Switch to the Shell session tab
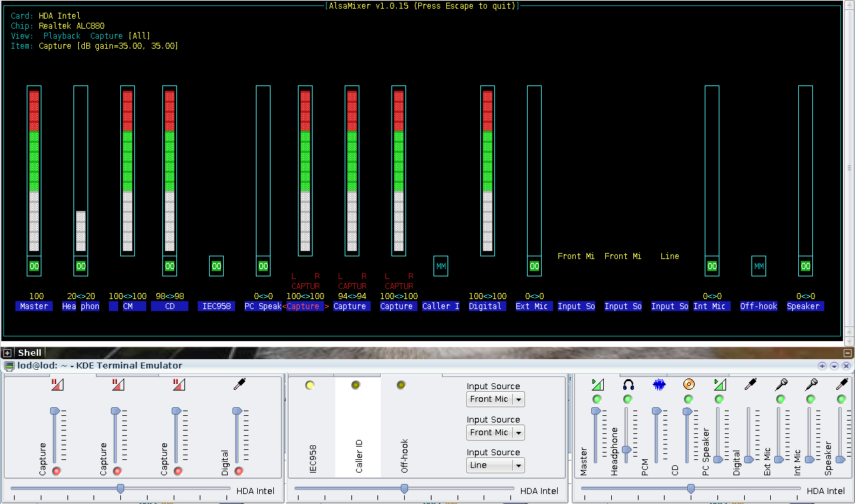This screenshot has height=504, width=855. click(x=29, y=352)
